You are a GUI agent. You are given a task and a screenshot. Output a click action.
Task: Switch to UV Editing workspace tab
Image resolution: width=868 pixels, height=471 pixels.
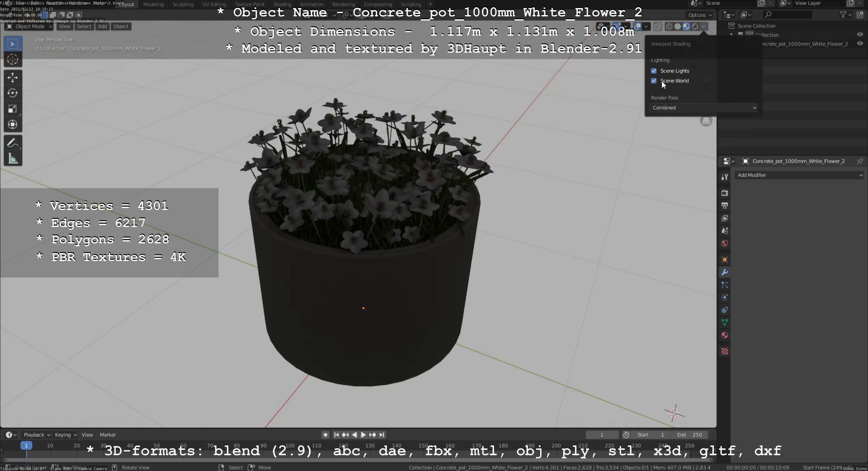(x=214, y=4)
